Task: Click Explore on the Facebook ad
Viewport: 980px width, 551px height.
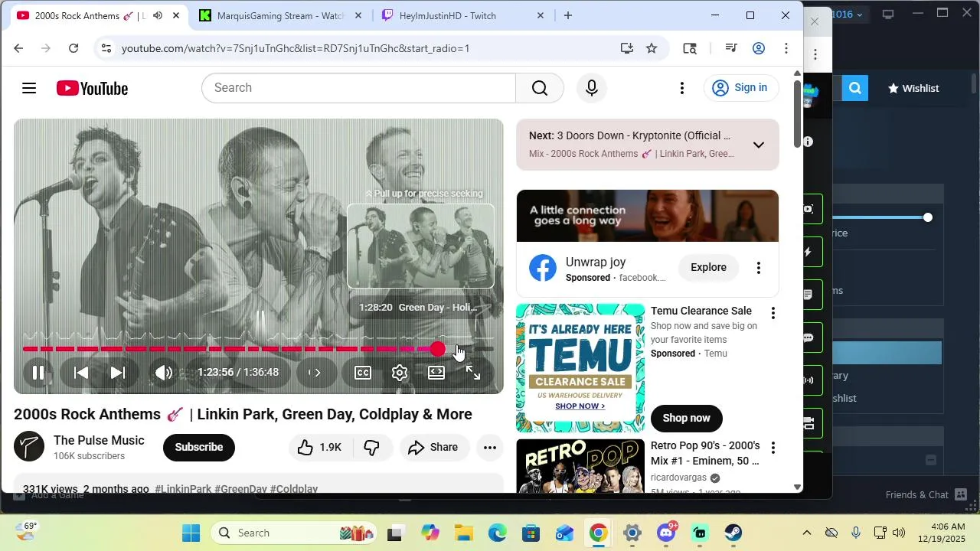Action: pos(708,267)
